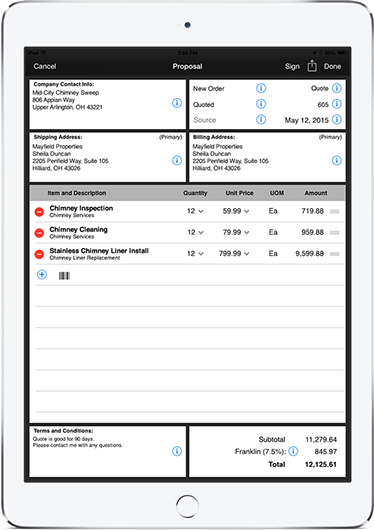Tap the Total value 12,125.61
This screenshot has width=374, height=530.
[321, 464]
